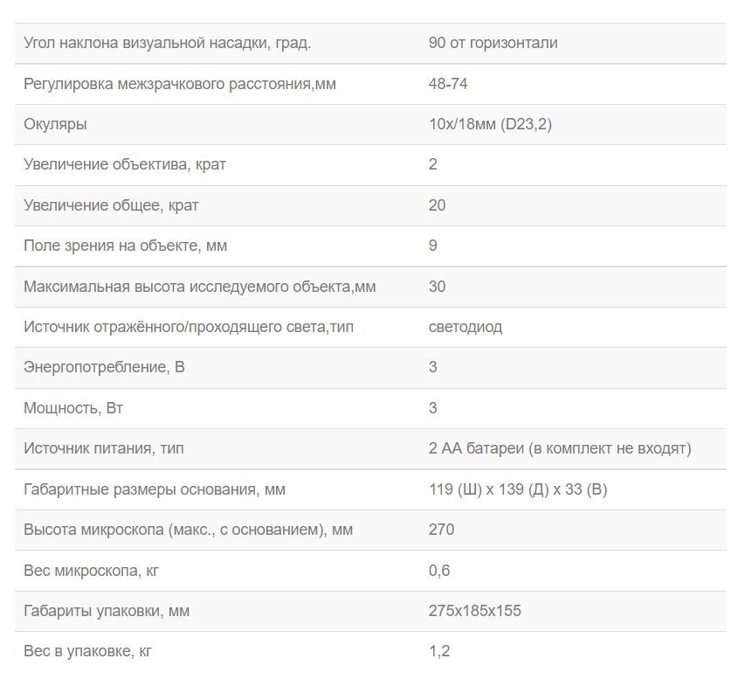Click the 'Окуляры' row label
The image size is (738, 700).
pyautogui.click(x=55, y=124)
